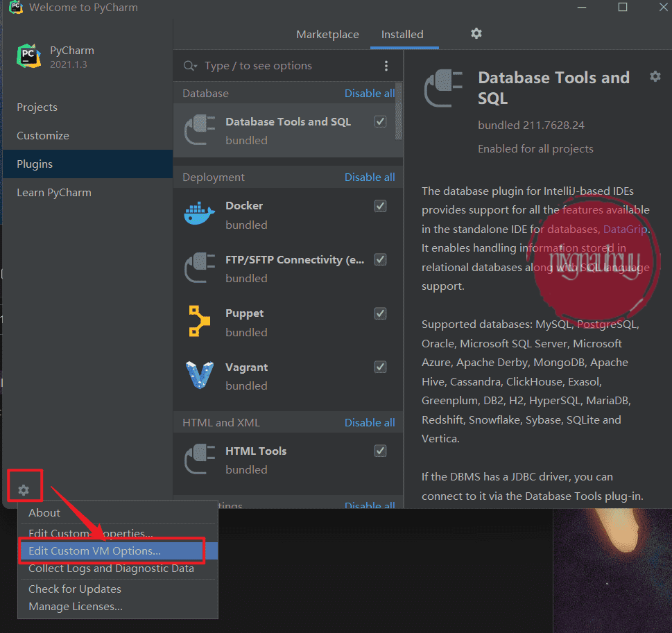Click Database Tools and SQL details heading
672x633 pixels.
click(553, 88)
